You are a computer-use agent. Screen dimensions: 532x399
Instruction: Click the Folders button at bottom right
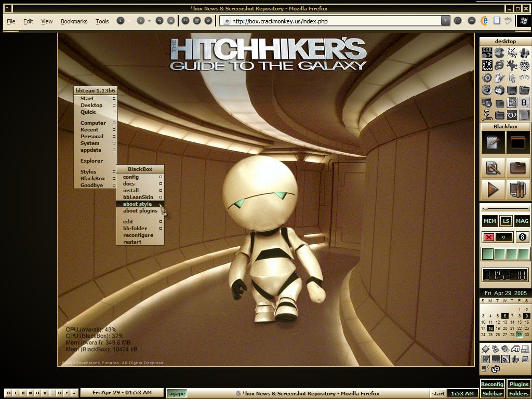tap(519, 394)
